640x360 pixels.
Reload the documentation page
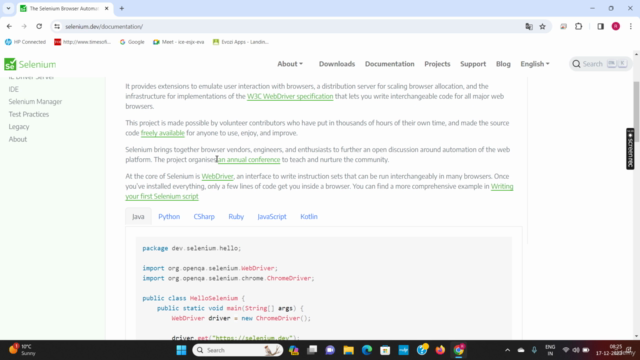click(39, 27)
